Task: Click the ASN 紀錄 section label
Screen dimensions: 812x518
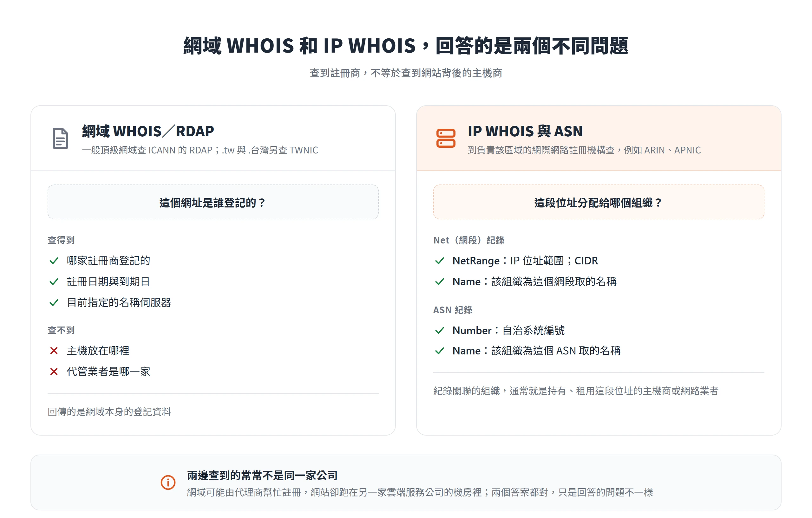Action: click(x=453, y=310)
